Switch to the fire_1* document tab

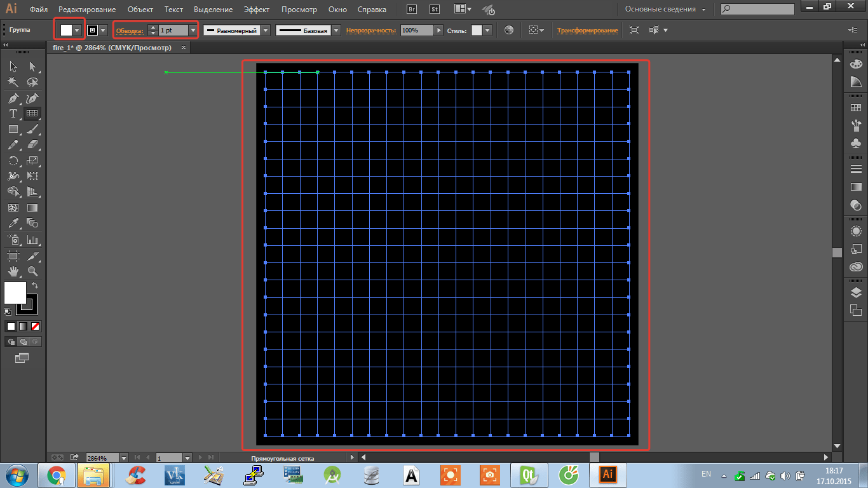point(114,48)
